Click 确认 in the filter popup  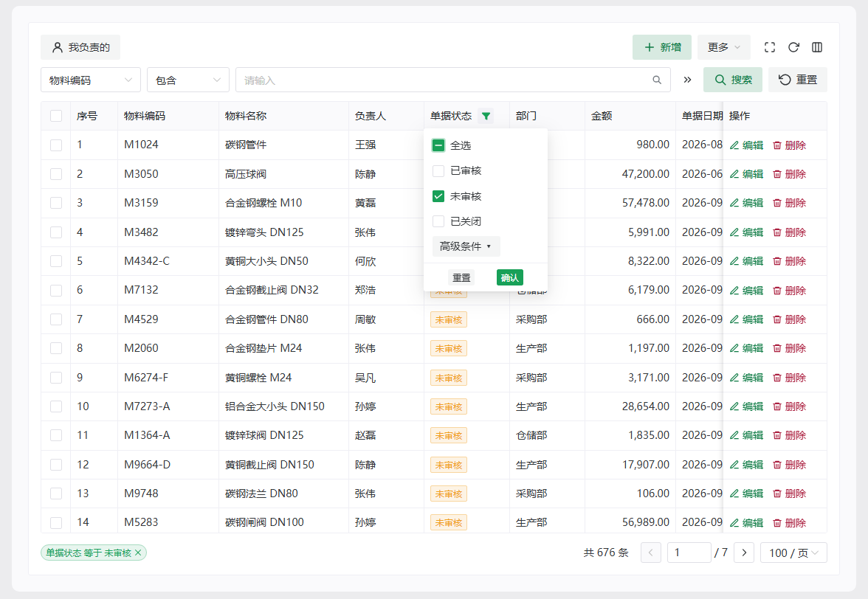pyautogui.click(x=510, y=277)
